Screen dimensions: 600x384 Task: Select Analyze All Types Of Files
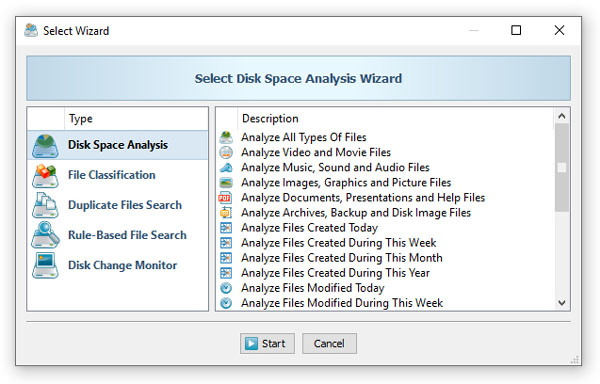point(385,137)
